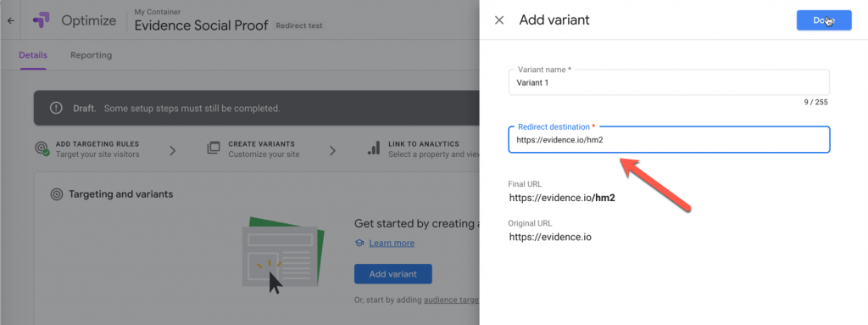Click the Targeting and variants target icon
The height and width of the screenshot is (325, 868).
[x=56, y=194]
